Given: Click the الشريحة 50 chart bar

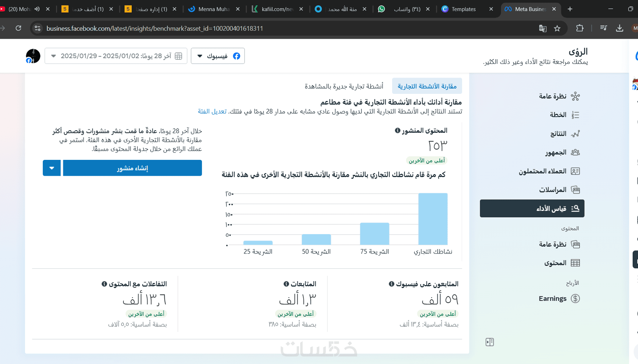Looking at the screenshot, I should [x=316, y=239].
